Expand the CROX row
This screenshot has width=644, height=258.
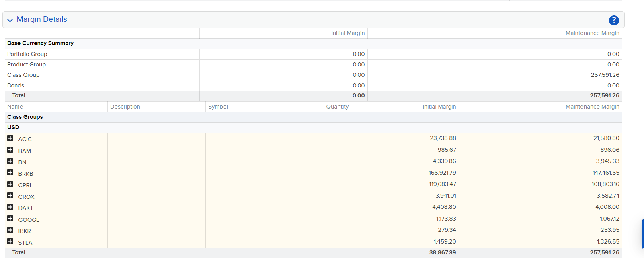(10, 196)
